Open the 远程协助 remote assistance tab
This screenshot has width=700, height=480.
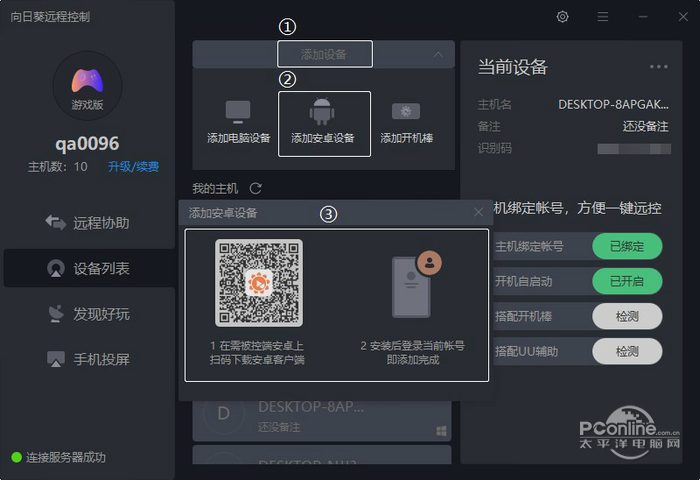pos(88,222)
